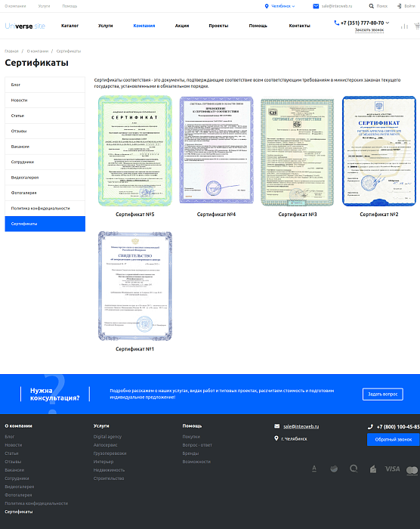Image resolution: width=420 pixels, height=529 pixels.
Task: Expand the Челябинск city dropdown
Action: [x=283, y=6]
